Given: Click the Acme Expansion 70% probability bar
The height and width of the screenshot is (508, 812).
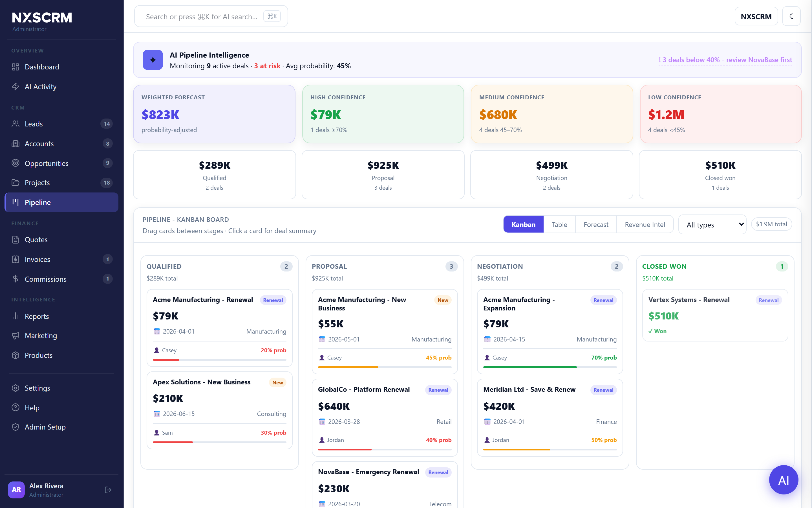Looking at the screenshot, I should pyautogui.click(x=550, y=367).
